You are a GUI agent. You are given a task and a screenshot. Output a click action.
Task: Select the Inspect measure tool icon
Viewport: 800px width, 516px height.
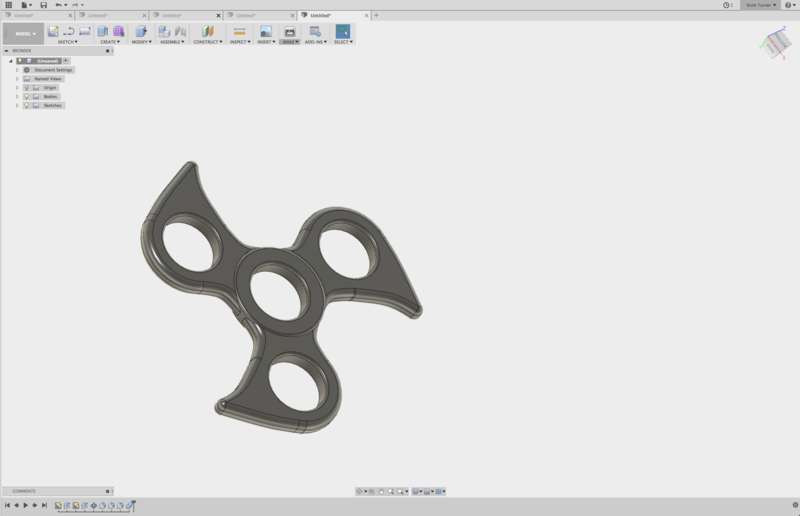pos(239,32)
